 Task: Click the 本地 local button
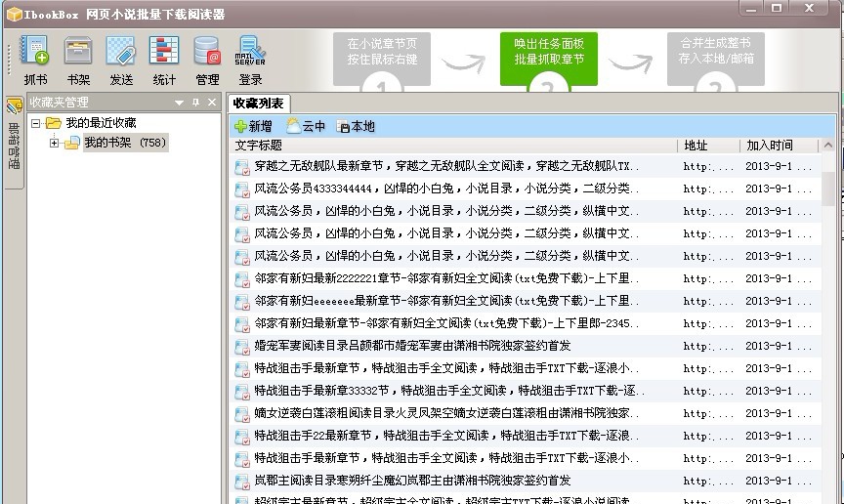[x=356, y=127]
